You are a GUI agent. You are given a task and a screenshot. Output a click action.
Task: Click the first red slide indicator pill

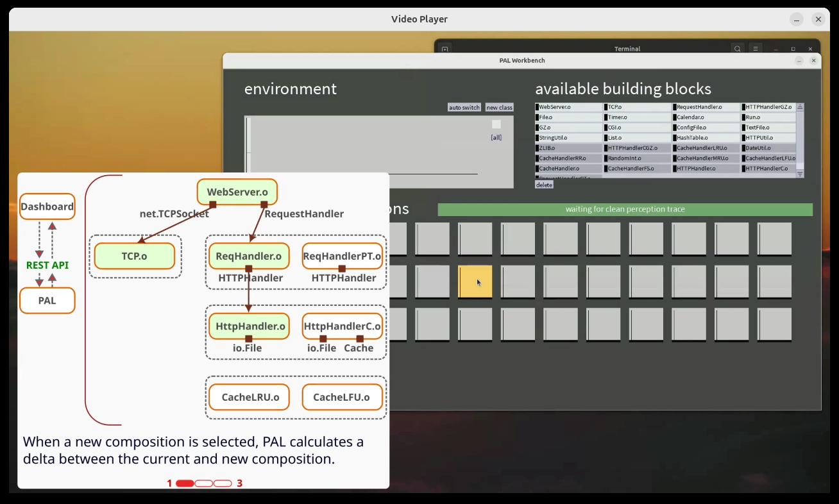pos(185,483)
